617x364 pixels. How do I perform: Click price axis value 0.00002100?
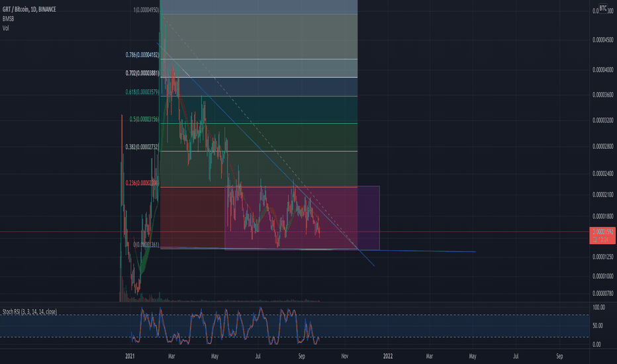click(x=603, y=195)
